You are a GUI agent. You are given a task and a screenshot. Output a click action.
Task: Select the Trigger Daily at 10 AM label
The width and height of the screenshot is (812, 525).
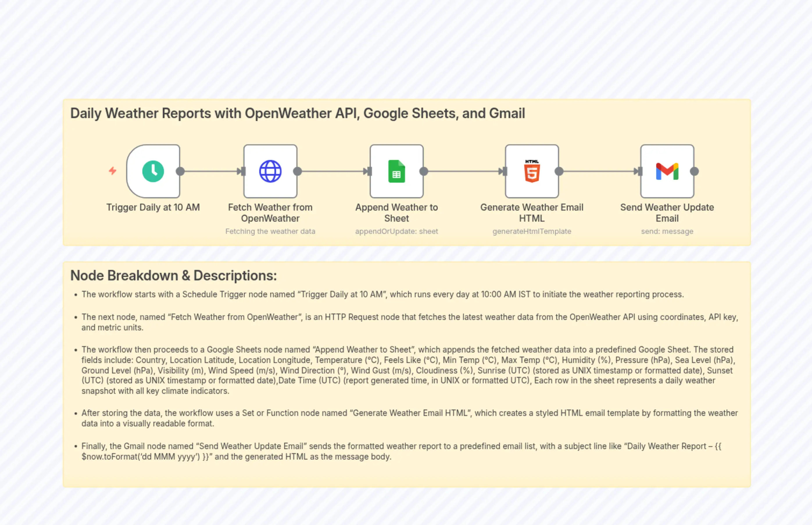[153, 207]
